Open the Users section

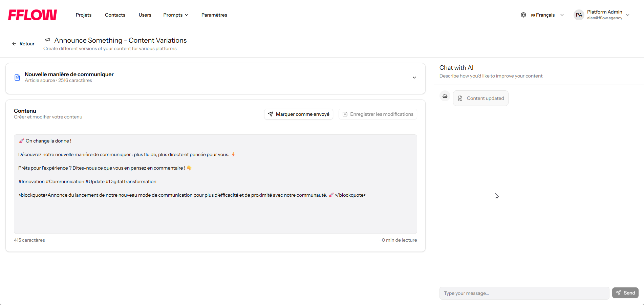tap(145, 15)
